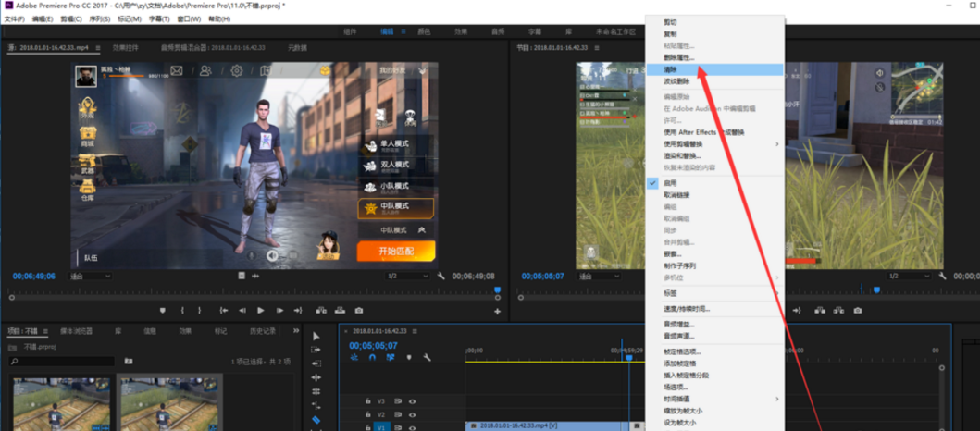
Task: Open the 剪辑(C) menu in menu bar
Action: click(72, 18)
